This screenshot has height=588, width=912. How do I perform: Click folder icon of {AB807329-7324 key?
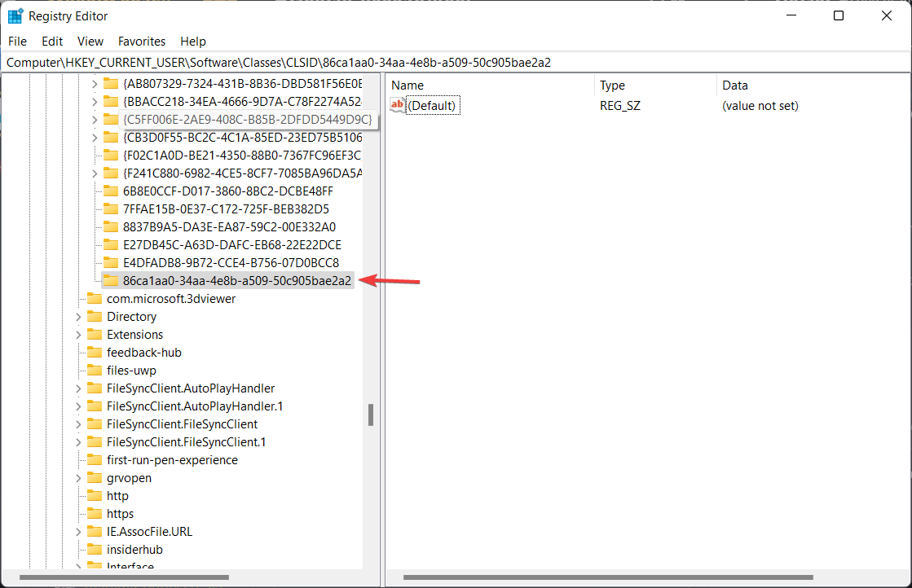pos(111,84)
